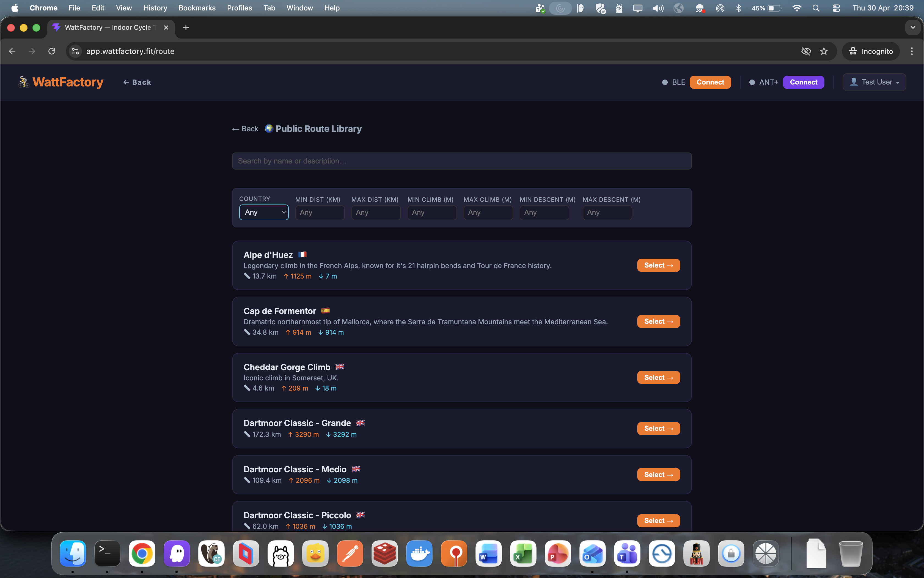
Task: Click the "Alpe d'Huez" route title
Action: click(268, 255)
